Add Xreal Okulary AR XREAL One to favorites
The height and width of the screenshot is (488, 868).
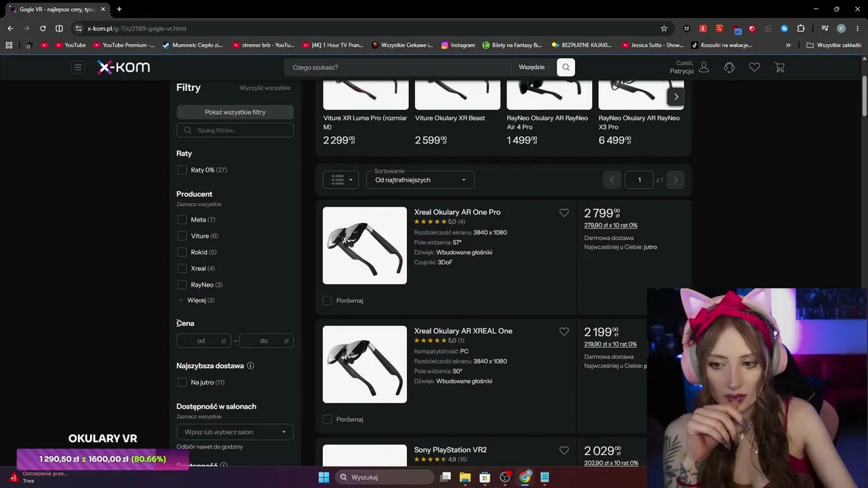564,331
